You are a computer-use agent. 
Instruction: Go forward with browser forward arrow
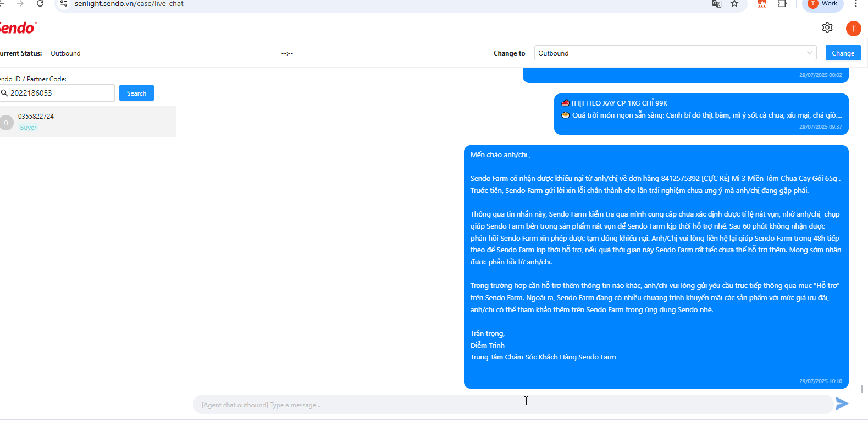(20, 4)
